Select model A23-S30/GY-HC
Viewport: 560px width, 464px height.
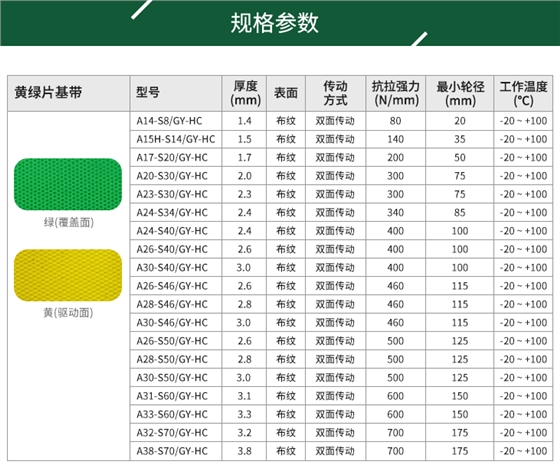pyautogui.click(x=172, y=194)
